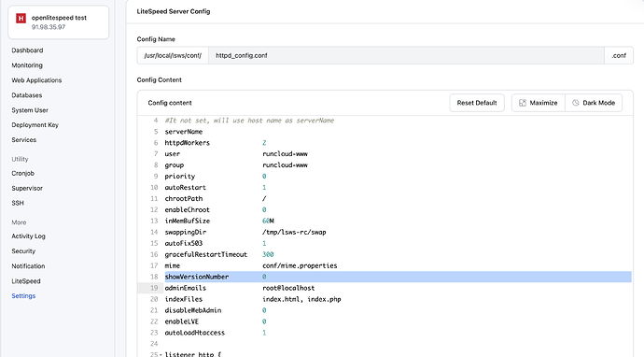This screenshot has height=357, width=644.
Task: Click the enableLVE line
Action: point(398,321)
